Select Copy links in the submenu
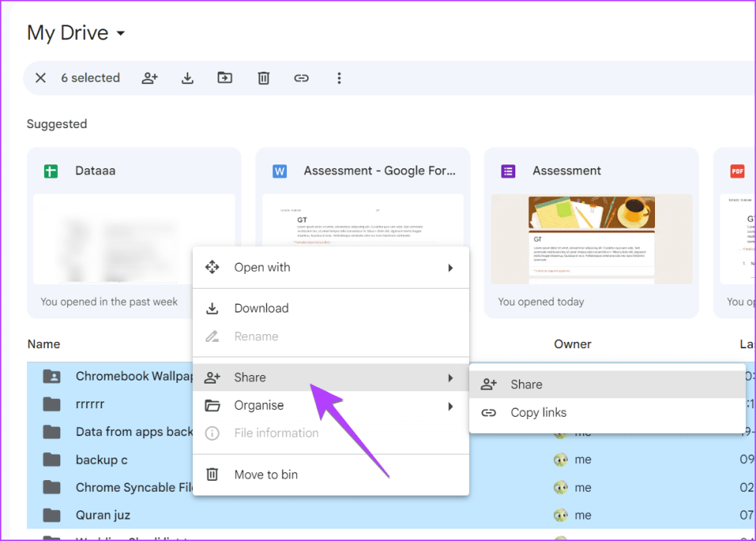The height and width of the screenshot is (541, 756). tap(538, 413)
